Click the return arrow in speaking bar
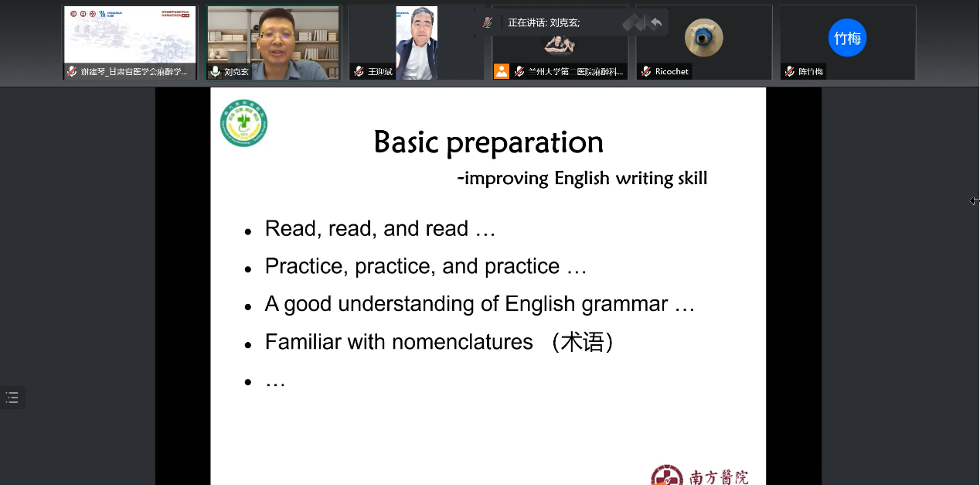Screen dimensions: 980x485 [x=656, y=22]
